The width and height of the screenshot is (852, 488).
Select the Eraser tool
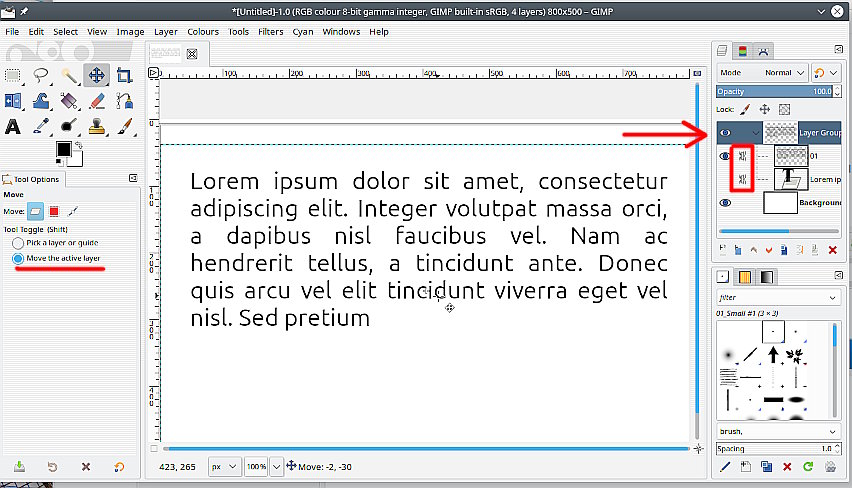click(x=97, y=101)
